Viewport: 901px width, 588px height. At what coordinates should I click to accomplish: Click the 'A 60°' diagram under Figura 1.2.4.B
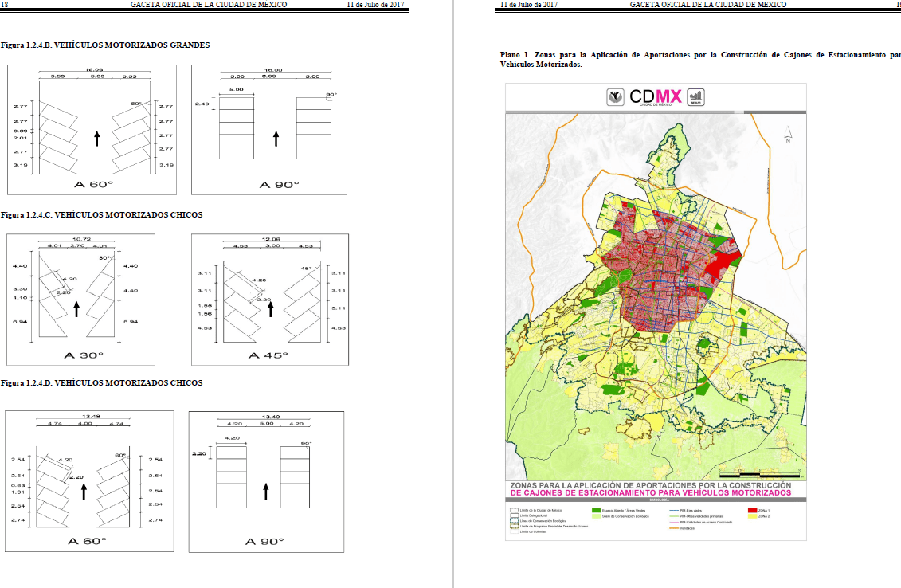coord(92,129)
